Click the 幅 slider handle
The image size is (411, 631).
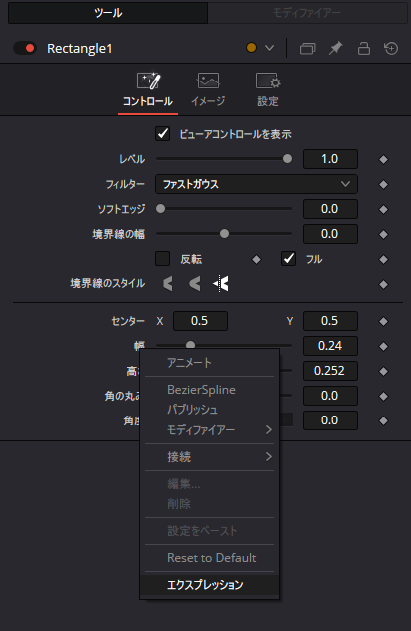190,345
